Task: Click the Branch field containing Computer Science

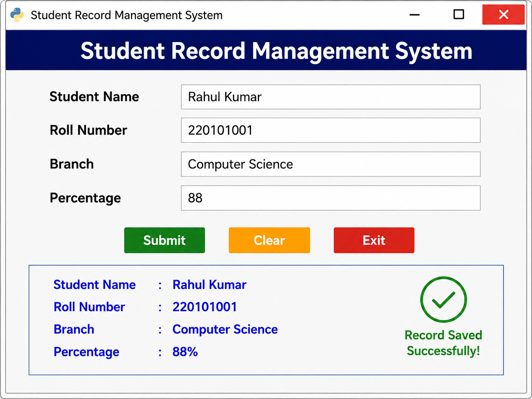Action: [x=331, y=164]
